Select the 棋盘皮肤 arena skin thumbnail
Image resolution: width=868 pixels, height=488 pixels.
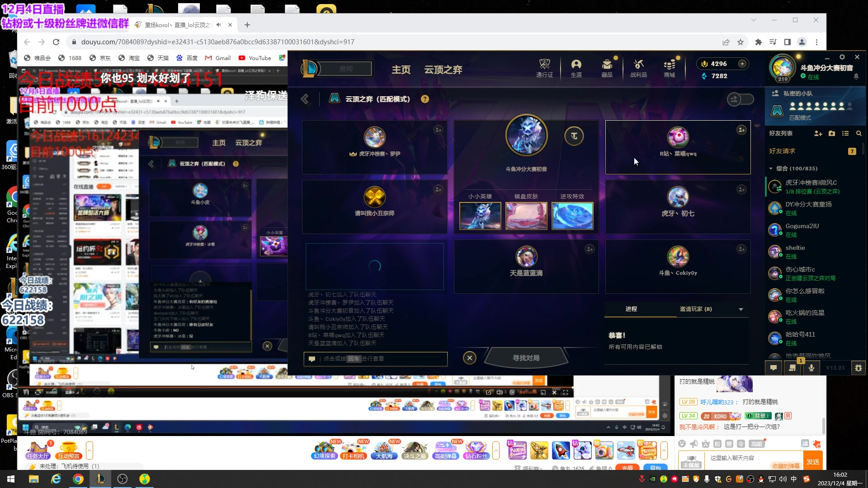click(526, 216)
